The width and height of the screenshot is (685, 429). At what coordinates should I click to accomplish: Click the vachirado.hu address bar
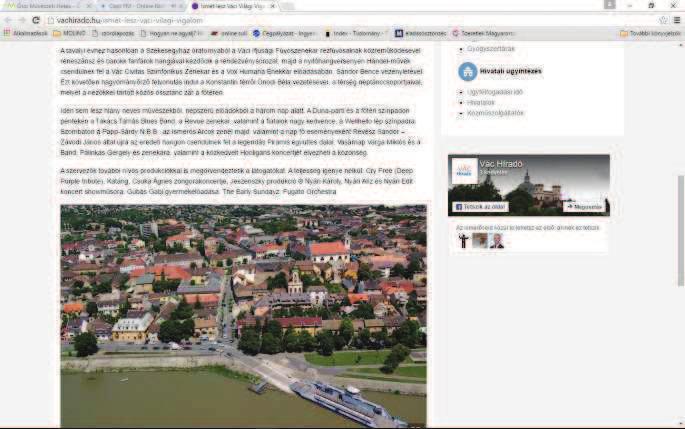[x=349, y=20]
